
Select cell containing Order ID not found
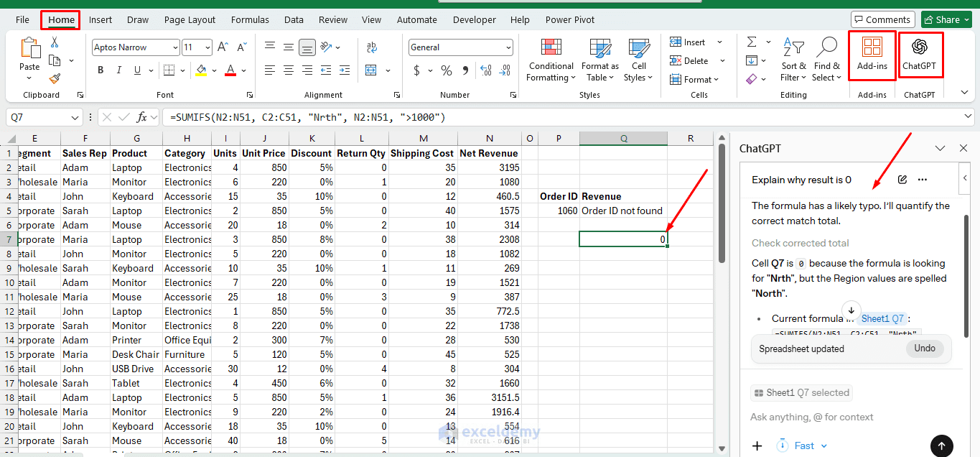pyautogui.click(x=623, y=211)
